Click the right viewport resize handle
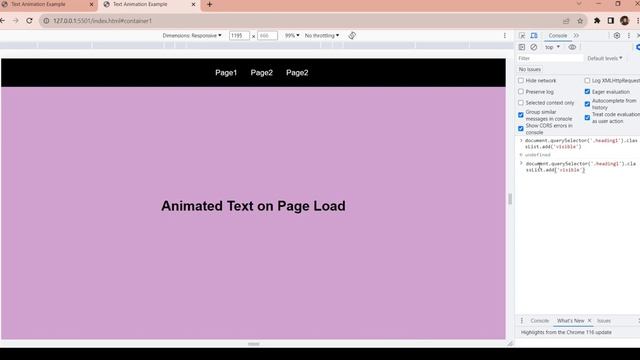Screen dimensions: 640x360 click(x=510, y=199)
